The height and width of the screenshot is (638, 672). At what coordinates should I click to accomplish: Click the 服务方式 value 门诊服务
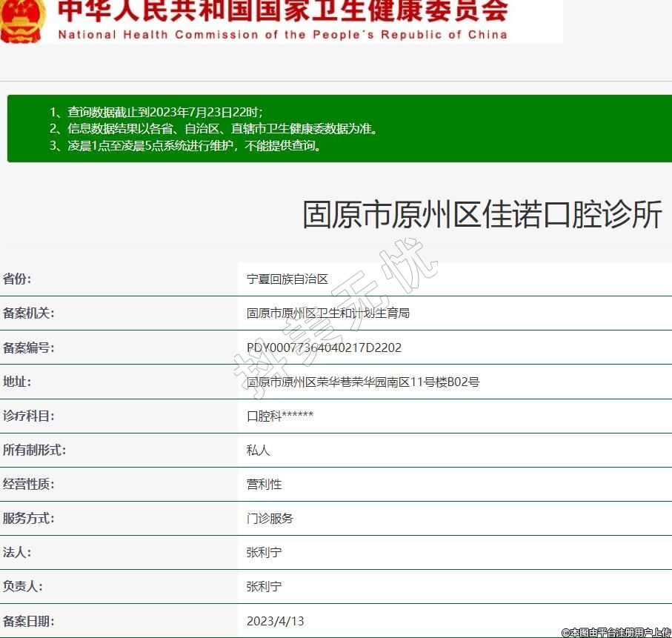(x=270, y=519)
